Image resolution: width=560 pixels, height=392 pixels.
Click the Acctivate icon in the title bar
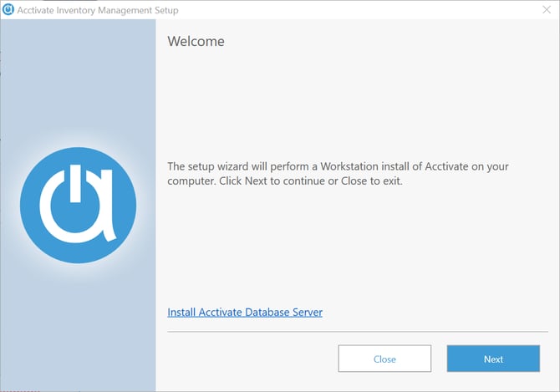tap(8, 10)
